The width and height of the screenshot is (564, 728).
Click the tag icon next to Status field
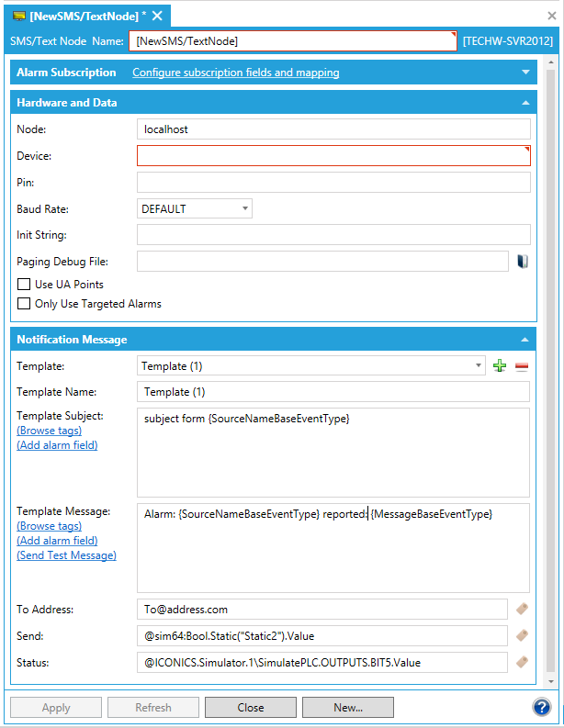pyautogui.click(x=521, y=662)
